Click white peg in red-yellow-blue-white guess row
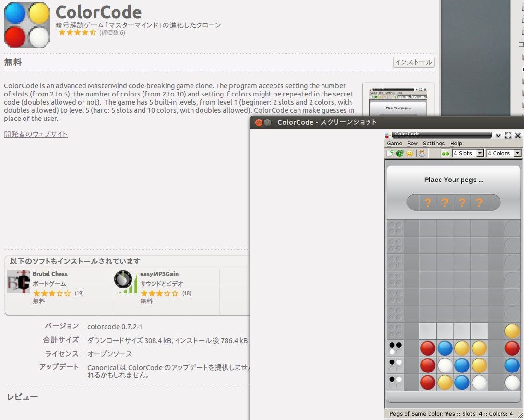This screenshot has width=524, height=420. pyautogui.click(x=479, y=382)
